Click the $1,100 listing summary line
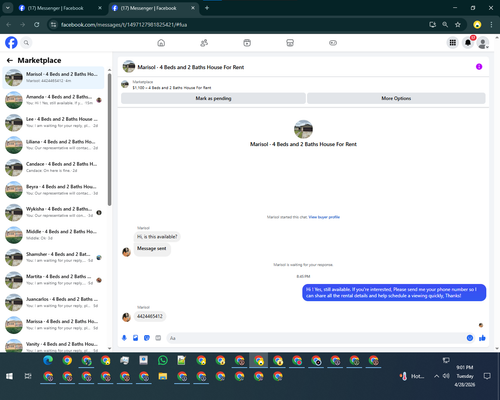The height and width of the screenshot is (400, 500). pyautogui.click(x=172, y=88)
